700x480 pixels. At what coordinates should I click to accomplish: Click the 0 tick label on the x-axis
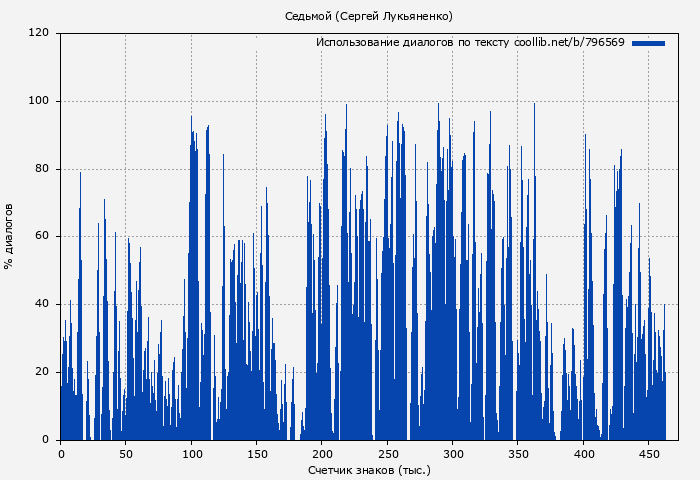coord(60,453)
